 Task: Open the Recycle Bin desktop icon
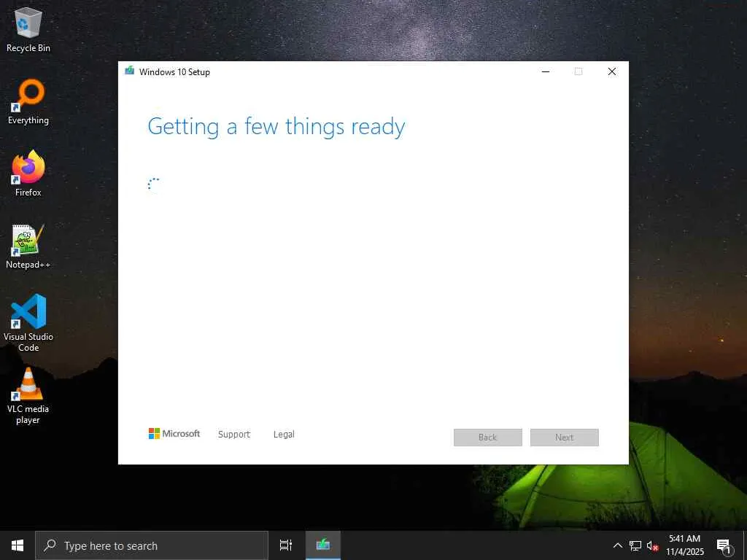[x=28, y=29]
